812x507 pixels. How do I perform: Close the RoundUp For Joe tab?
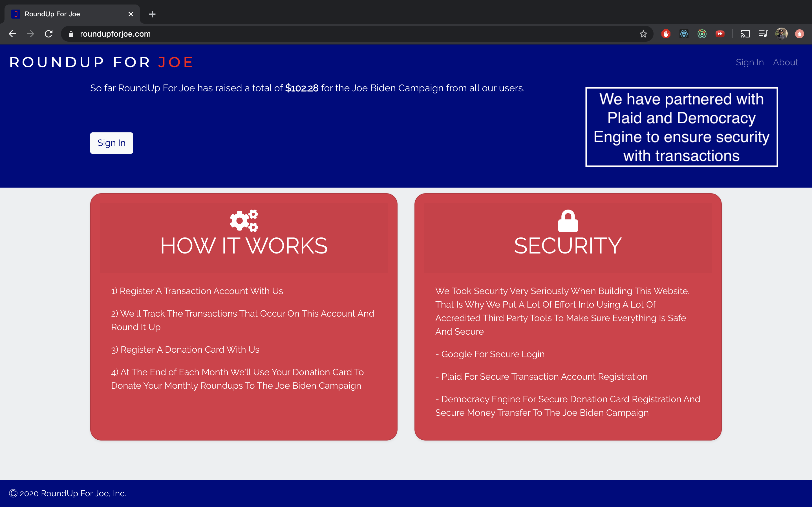[x=131, y=14]
